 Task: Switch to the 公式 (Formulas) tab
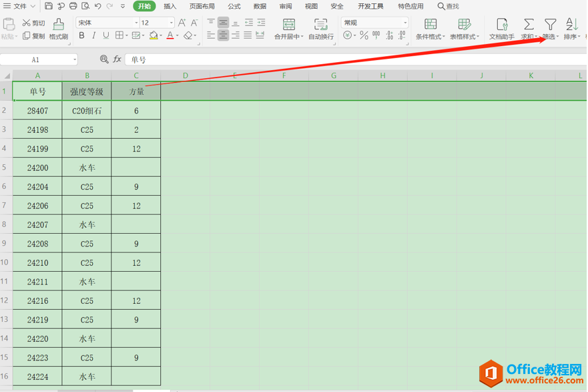234,6
